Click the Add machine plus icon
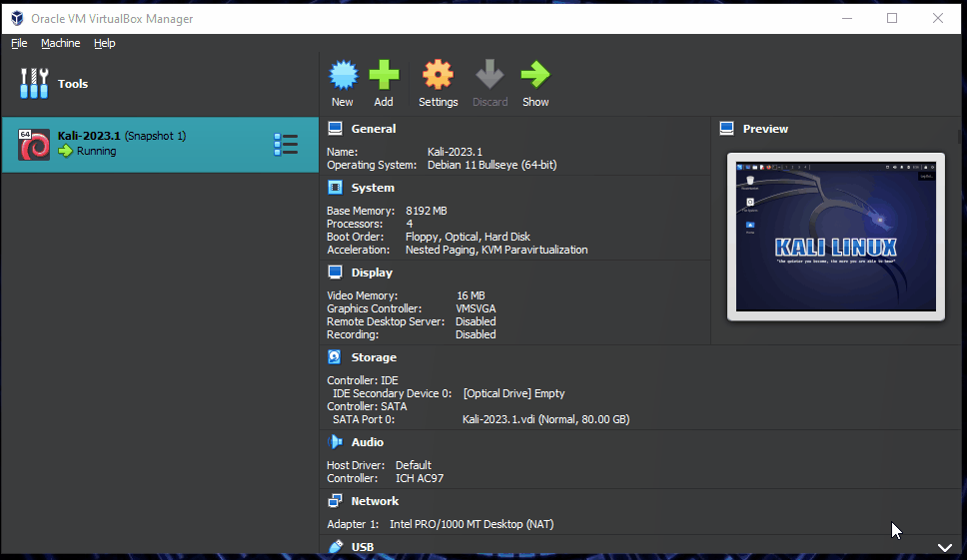 pos(384,75)
